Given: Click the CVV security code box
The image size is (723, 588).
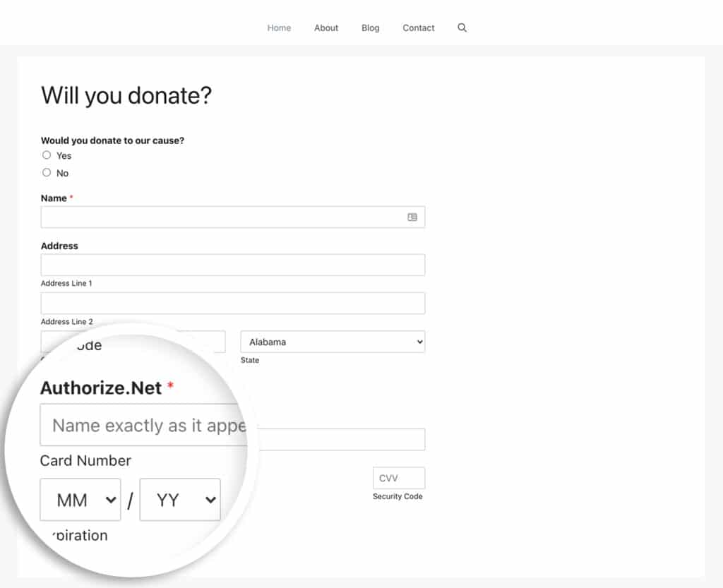Looking at the screenshot, I should click(x=398, y=478).
